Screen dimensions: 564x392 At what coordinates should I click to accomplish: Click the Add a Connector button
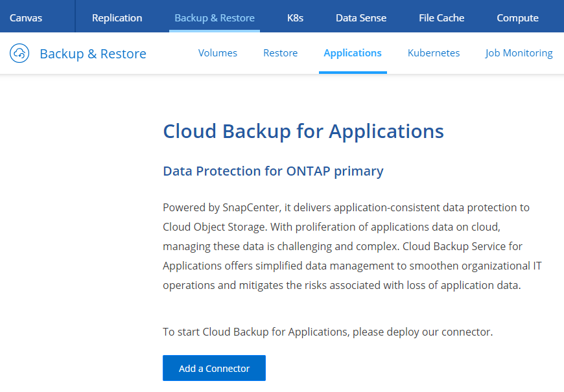(x=214, y=367)
